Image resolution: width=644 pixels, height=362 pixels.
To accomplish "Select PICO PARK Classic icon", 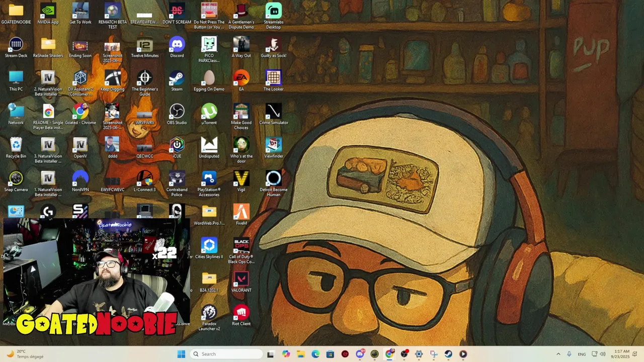I will tap(209, 49).
